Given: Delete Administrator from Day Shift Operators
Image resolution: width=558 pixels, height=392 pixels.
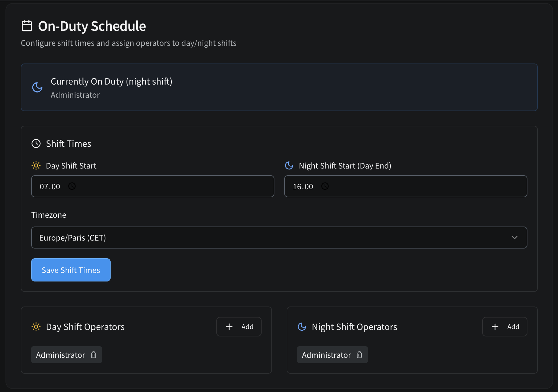Looking at the screenshot, I should (x=94, y=355).
